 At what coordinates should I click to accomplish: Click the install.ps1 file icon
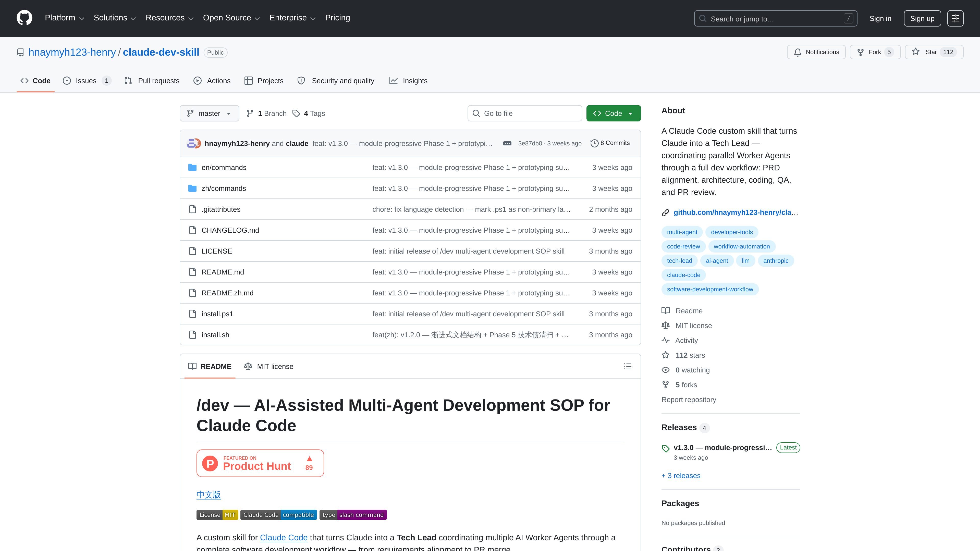192,314
